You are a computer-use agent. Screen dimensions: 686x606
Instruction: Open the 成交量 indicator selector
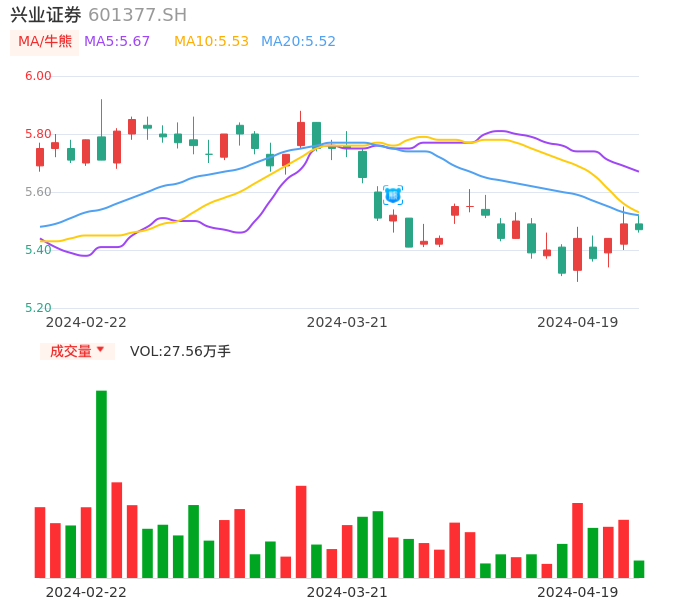pos(71,351)
